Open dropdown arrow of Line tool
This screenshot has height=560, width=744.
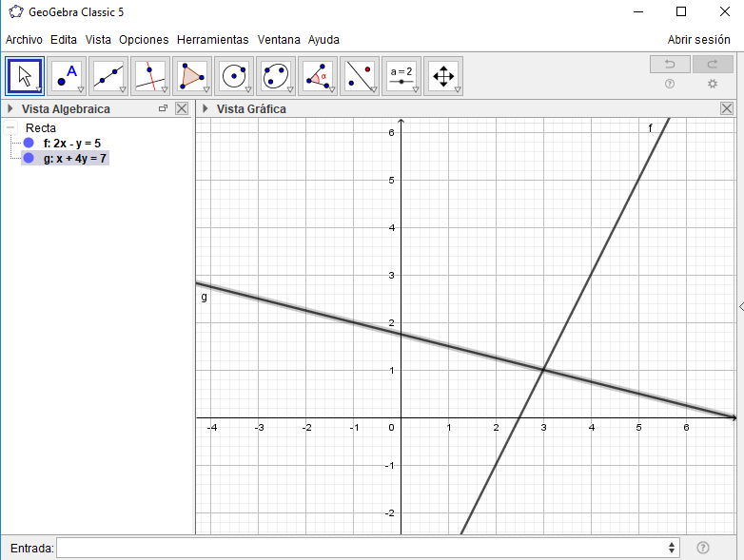click(x=123, y=89)
